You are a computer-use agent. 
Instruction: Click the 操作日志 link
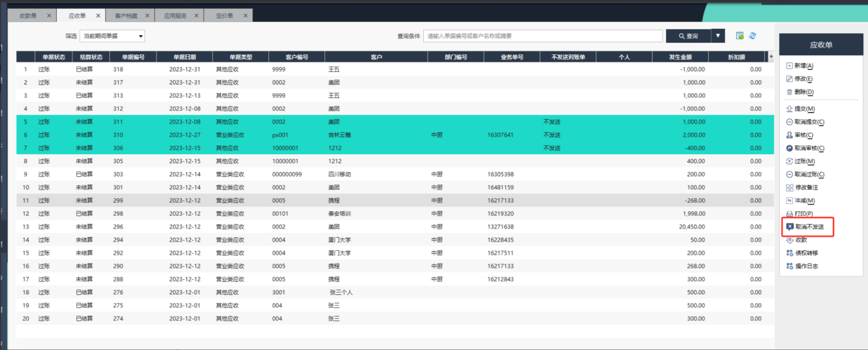click(x=806, y=266)
